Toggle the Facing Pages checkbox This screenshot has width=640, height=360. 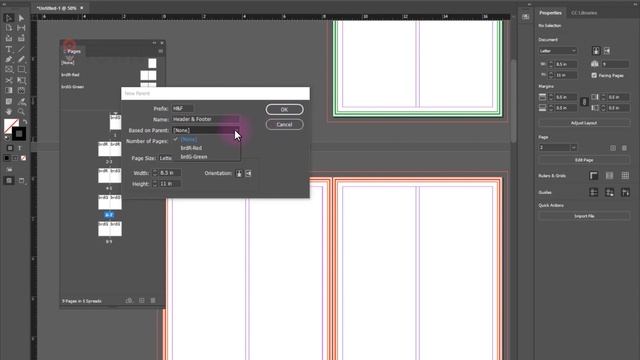tap(594, 76)
